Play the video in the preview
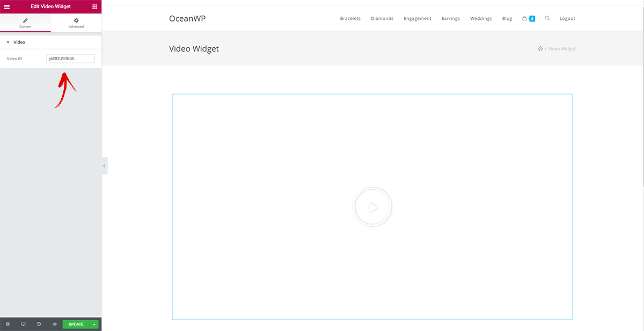The image size is (644, 331). (372, 207)
